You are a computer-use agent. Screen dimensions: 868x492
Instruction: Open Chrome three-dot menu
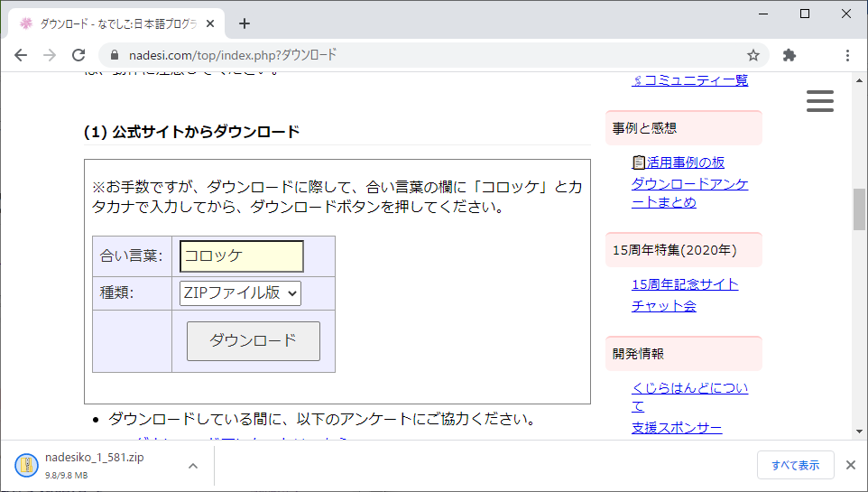847,55
